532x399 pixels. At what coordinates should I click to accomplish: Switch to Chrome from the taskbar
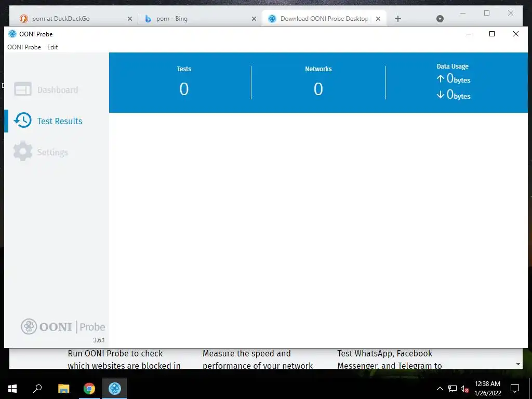point(89,389)
